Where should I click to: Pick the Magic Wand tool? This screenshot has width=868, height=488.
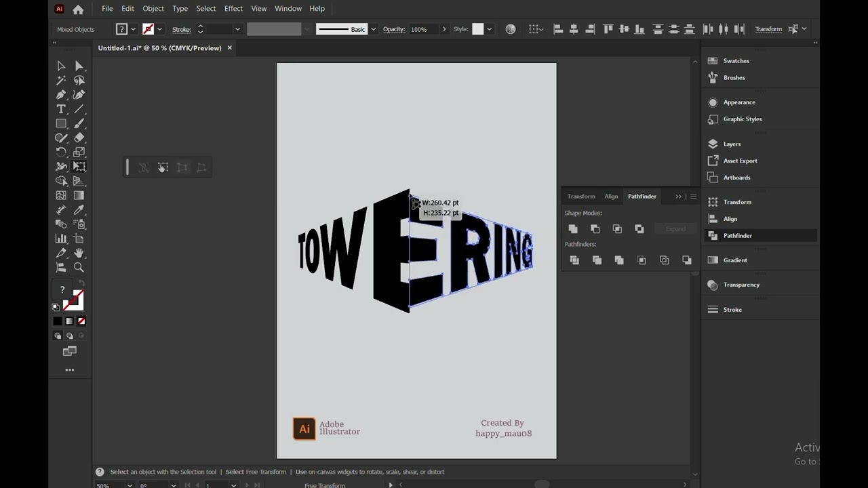click(x=61, y=80)
